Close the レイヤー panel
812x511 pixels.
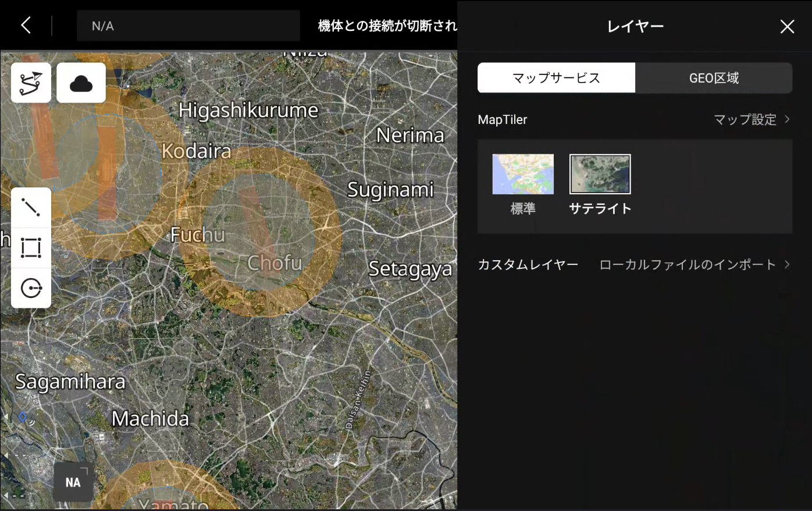(x=787, y=26)
